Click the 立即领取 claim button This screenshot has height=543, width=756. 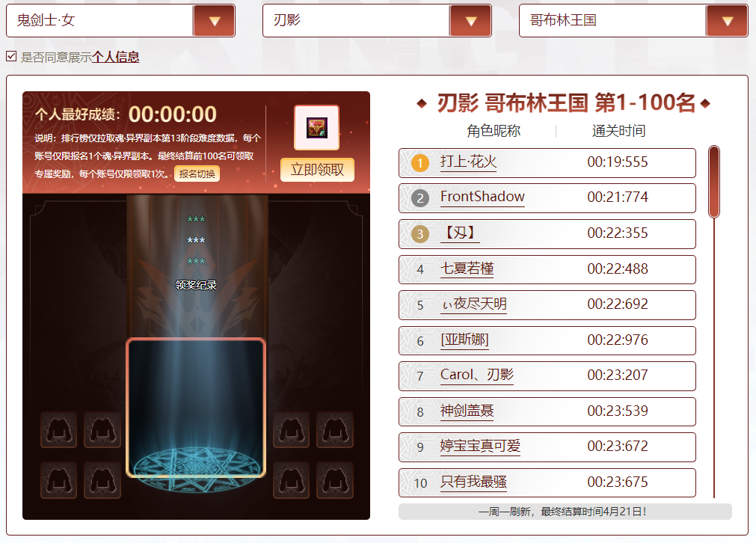(317, 170)
